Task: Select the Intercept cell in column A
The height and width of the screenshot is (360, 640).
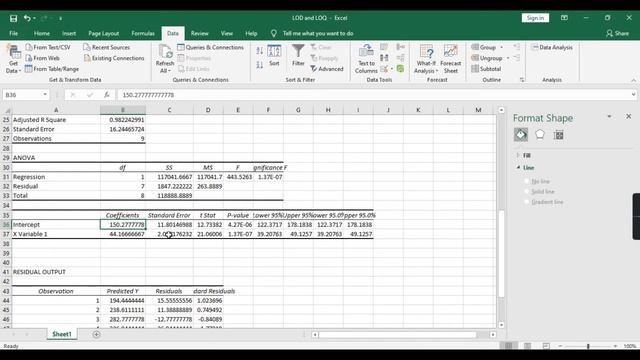Action: pos(56,224)
